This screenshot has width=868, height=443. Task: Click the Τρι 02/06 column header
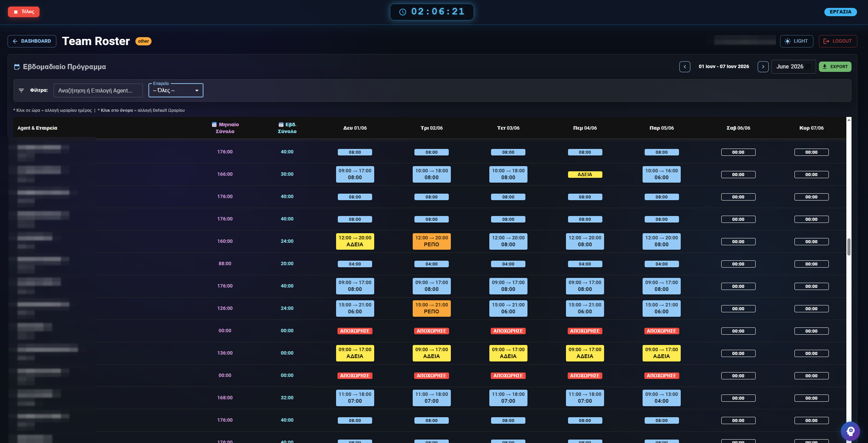432,128
